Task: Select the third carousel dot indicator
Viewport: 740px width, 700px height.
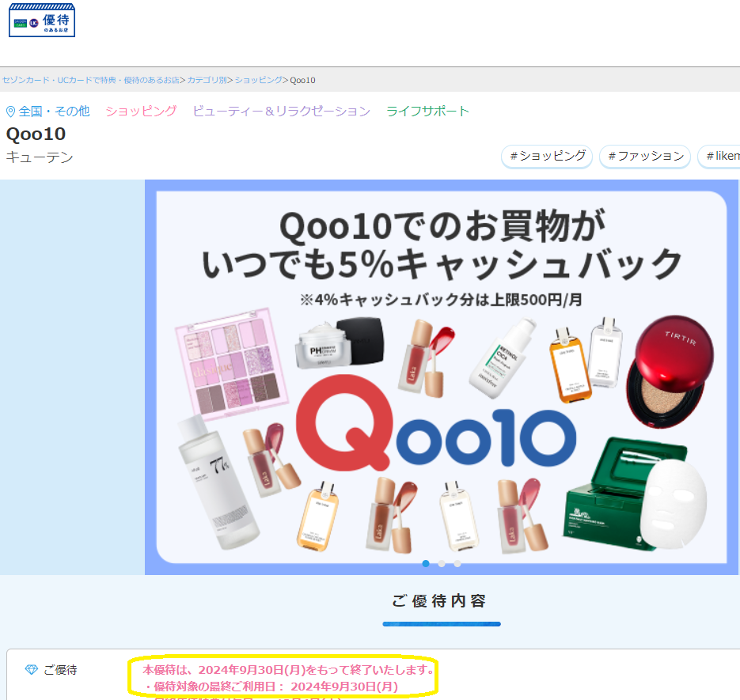Action: [x=457, y=564]
